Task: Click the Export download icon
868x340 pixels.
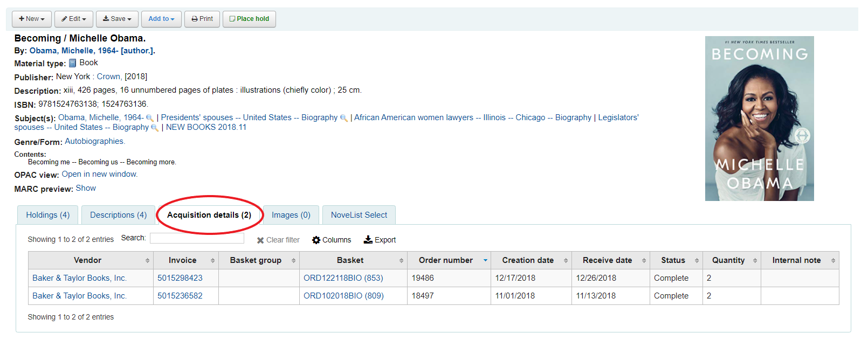Action: click(x=368, y=239)
